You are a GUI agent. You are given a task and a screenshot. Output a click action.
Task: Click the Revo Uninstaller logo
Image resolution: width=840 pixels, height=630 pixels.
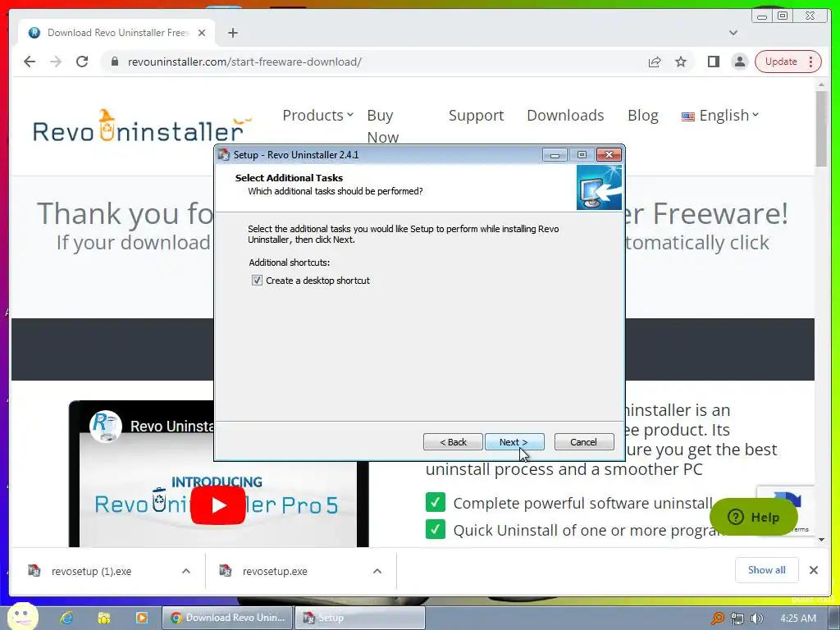143,126
